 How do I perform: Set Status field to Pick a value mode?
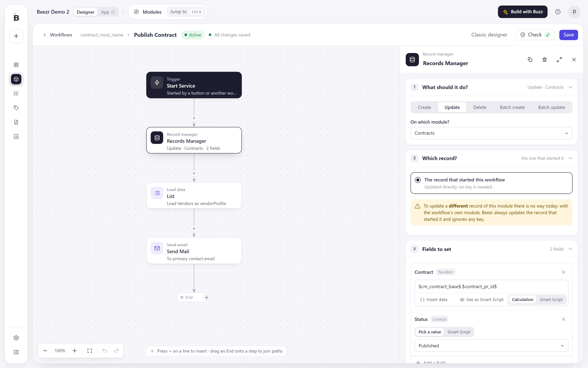[x=430, y=332]
